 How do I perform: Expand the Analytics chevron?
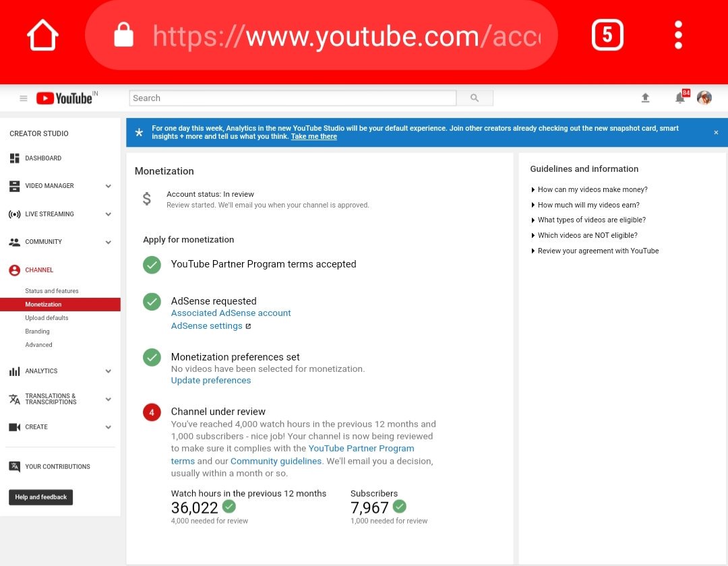[x=108, y=371]
